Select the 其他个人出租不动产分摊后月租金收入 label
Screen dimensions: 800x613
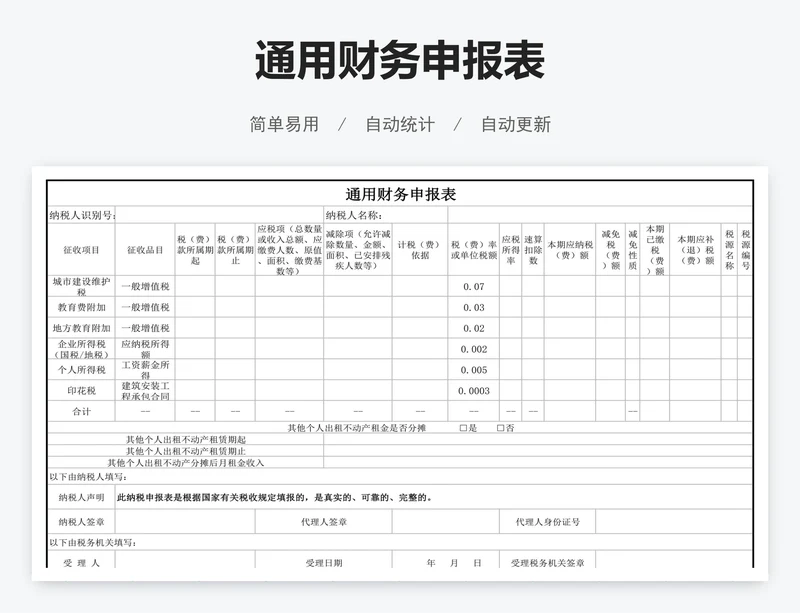[186, 463]
